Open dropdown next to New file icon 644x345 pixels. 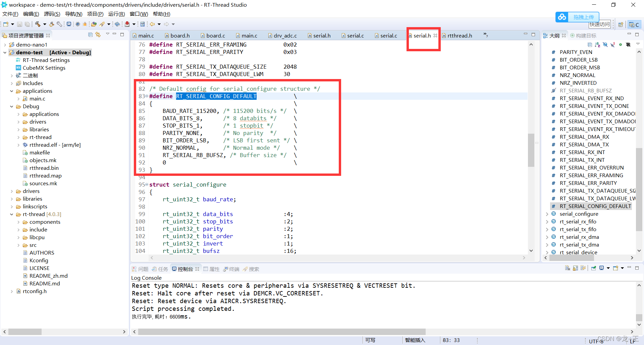click(12, 24)
